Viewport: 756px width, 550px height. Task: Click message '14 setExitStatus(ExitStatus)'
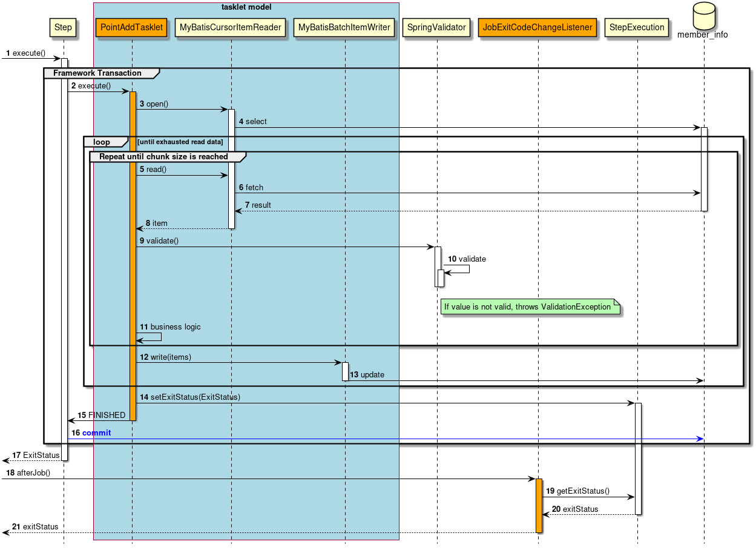click(189, 397)
